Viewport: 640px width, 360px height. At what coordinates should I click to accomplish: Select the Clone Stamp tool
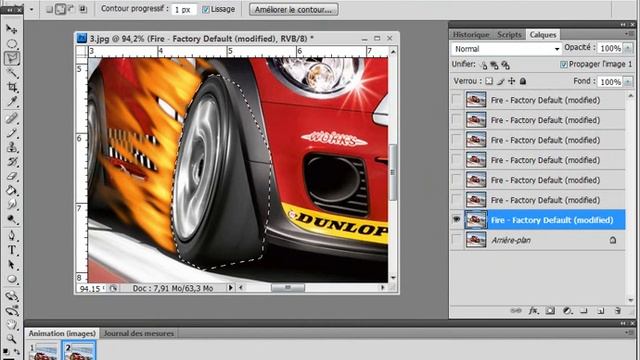[x=11, y=147]
